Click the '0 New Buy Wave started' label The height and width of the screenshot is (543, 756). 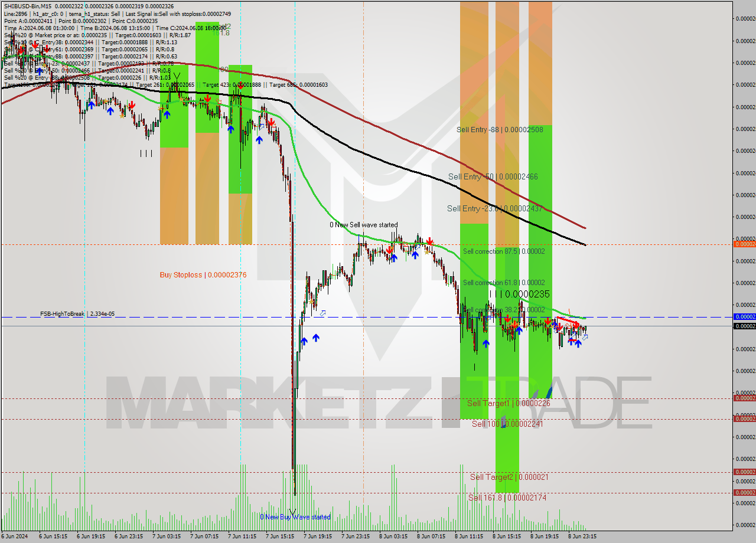[x=295, y=517]
